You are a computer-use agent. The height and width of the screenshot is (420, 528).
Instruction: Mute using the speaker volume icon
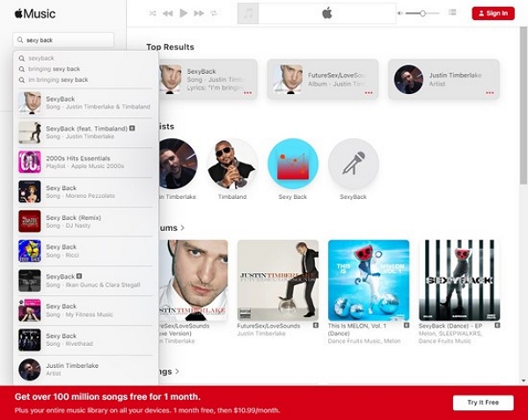tap(400, 13)
